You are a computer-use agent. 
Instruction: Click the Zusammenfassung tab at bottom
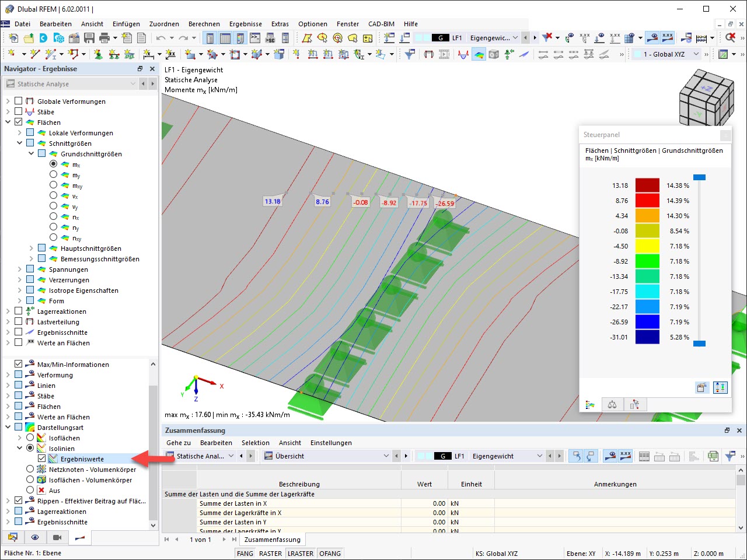coord(272,540)
